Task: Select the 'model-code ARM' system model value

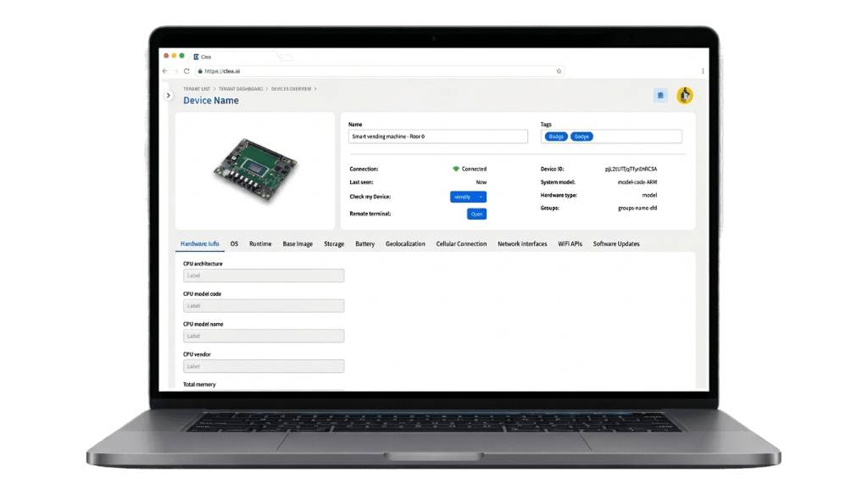Action: pyautogui.click(x=637, y=182)
